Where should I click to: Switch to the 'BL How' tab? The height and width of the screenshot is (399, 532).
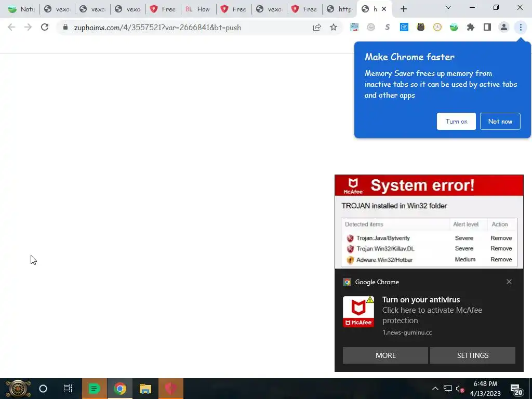click(x=198, y=9)
